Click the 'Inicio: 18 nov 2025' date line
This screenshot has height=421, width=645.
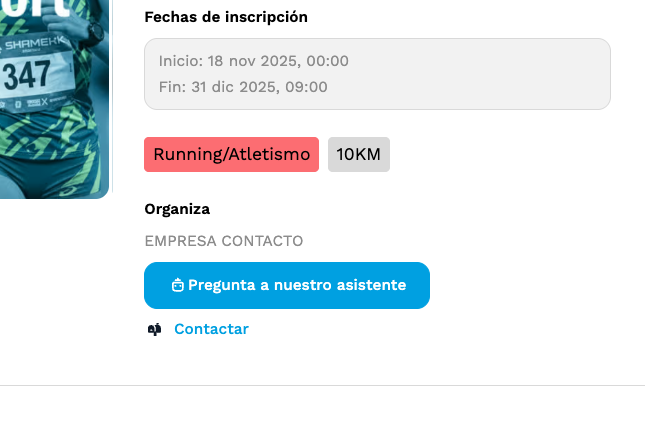[x=254, y=61]
